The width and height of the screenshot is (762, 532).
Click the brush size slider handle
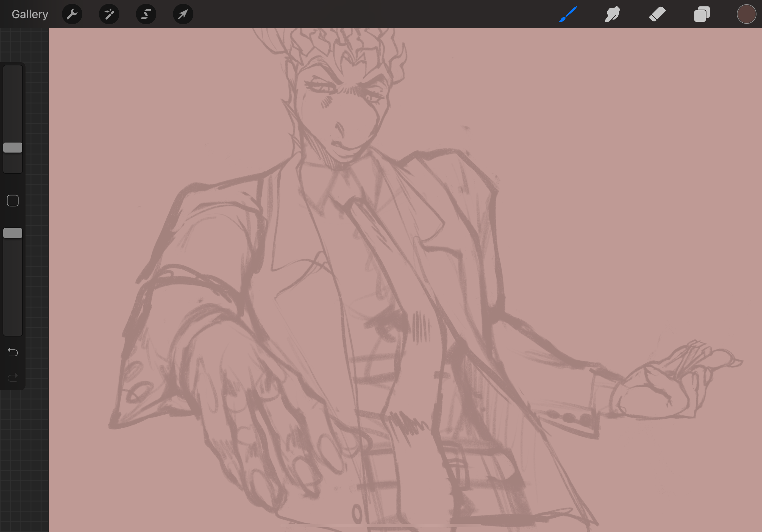(13, 148)
